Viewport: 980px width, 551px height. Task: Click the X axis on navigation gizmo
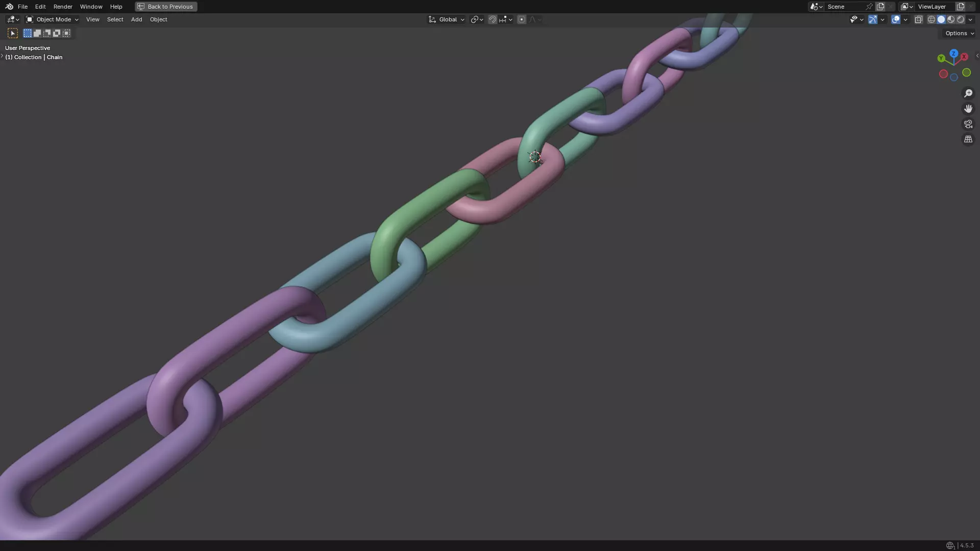click(x=964, y=57)
